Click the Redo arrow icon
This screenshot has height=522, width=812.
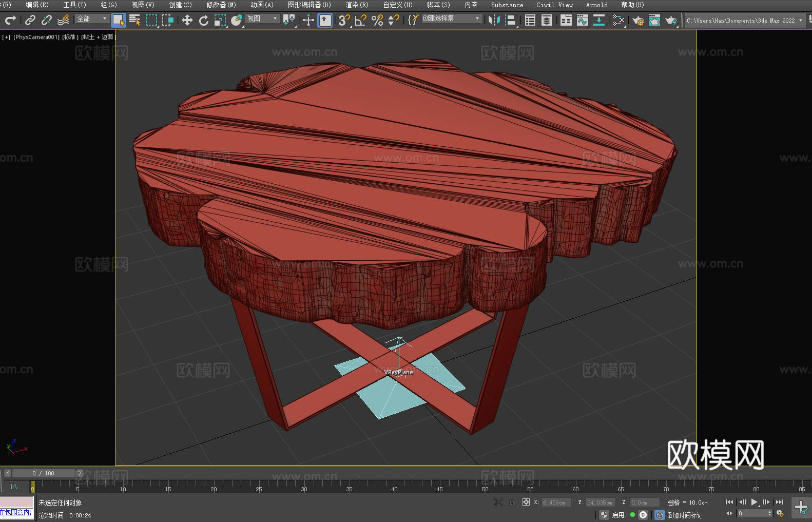click(x=10, y=20)
